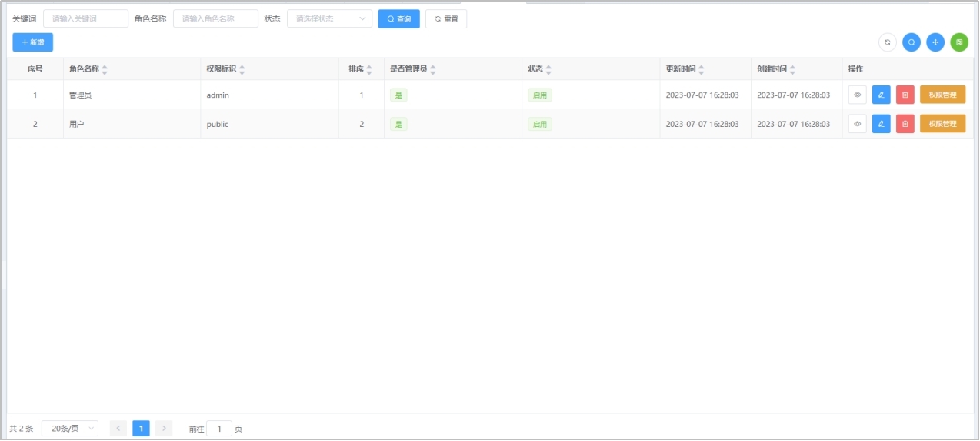Screen dimensions: 980x441
Task: Click the circular refresh icon above the table
Action: (x=887, y=42)
